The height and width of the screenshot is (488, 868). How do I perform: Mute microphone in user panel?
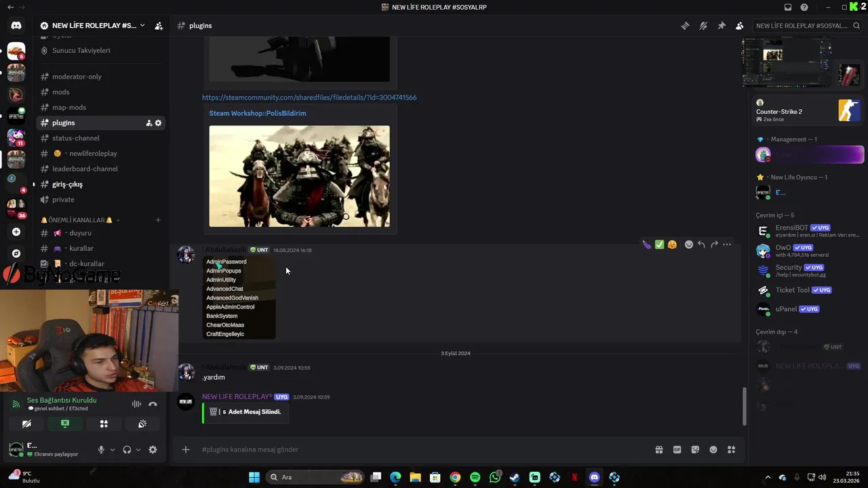101,449
